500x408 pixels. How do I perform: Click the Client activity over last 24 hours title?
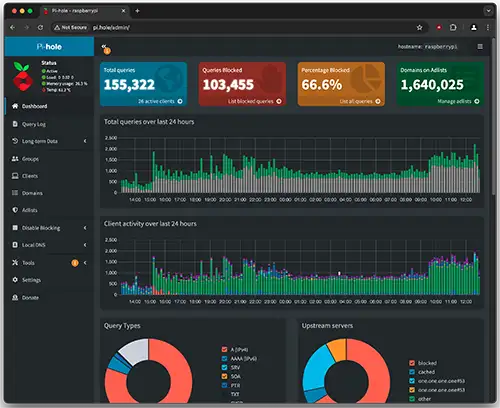tap(150, 224)
